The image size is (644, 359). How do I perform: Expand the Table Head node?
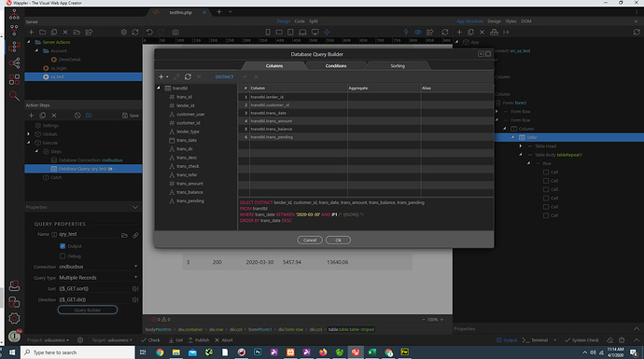tap(521, 146)
